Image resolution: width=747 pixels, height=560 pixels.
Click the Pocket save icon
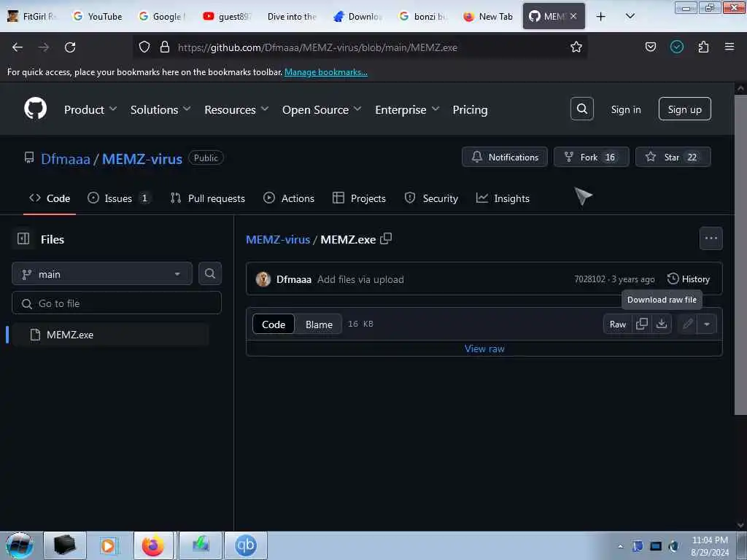(650, 47)
